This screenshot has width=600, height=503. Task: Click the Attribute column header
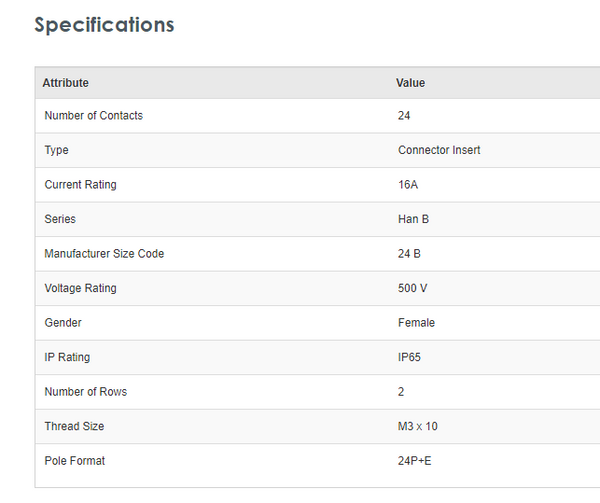click(65, 83)
